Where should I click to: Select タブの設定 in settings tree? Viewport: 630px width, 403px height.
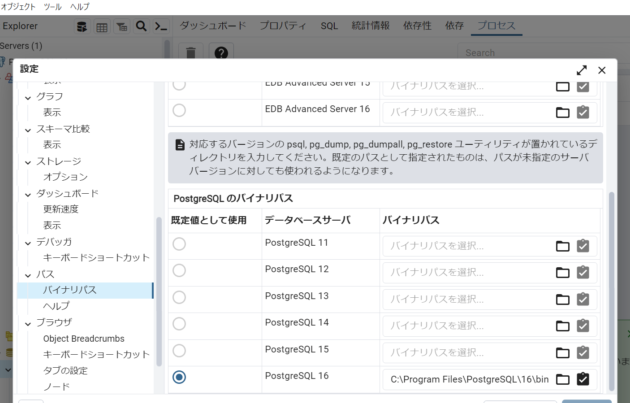coord(65,370)
